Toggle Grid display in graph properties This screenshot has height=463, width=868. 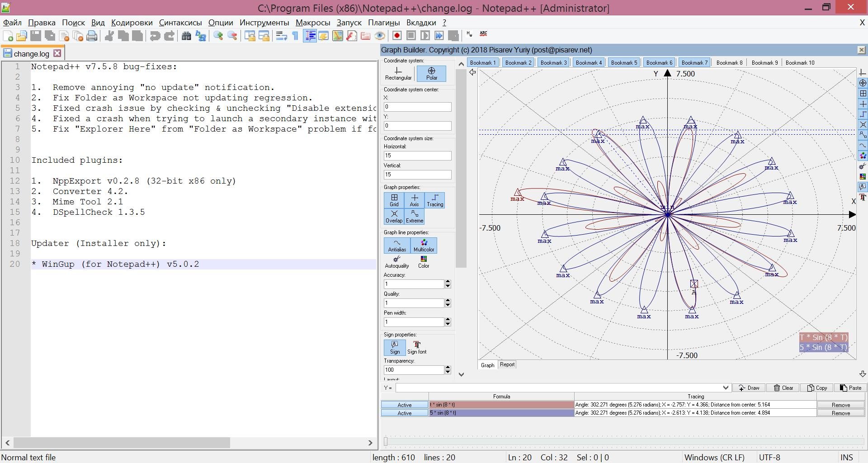394,200
